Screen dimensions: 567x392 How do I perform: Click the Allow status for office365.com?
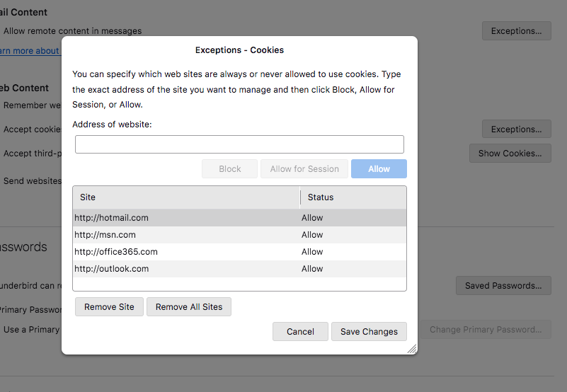[312, 252]
